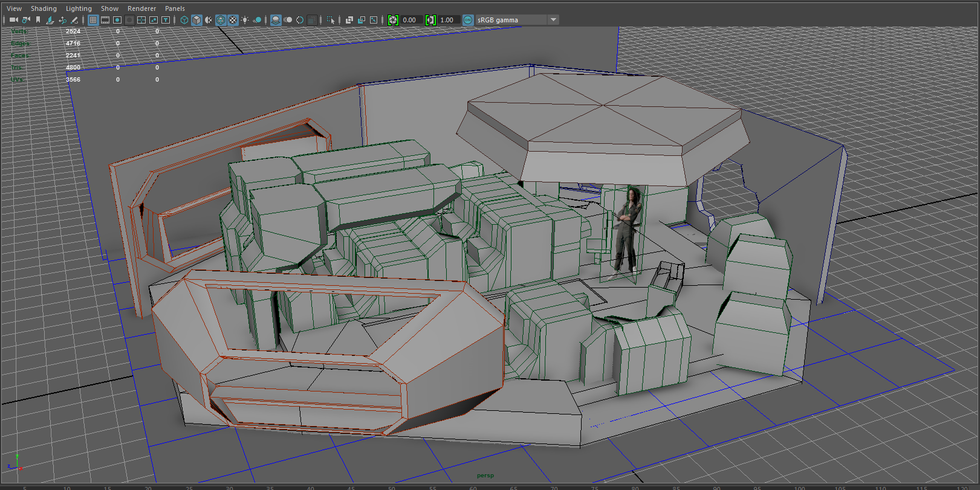Open the Show menu
This screenshot has width=980, height=490.
[x=109, y=8]
